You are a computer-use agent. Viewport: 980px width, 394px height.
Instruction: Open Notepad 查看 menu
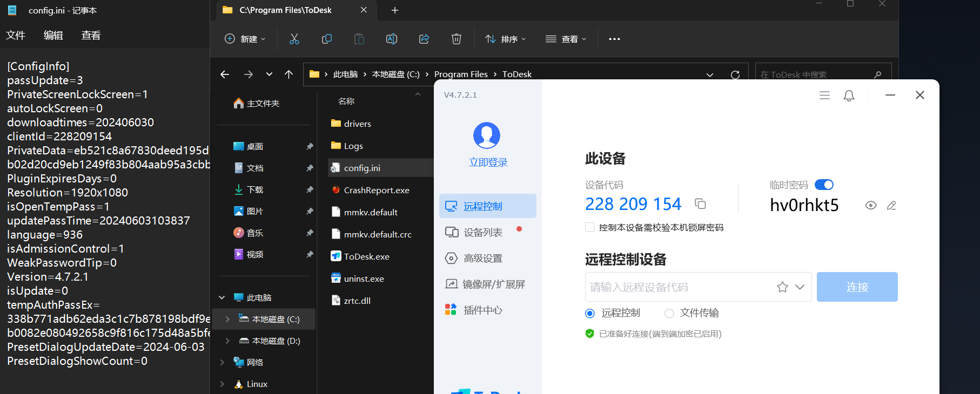click(x=91, y=35)
